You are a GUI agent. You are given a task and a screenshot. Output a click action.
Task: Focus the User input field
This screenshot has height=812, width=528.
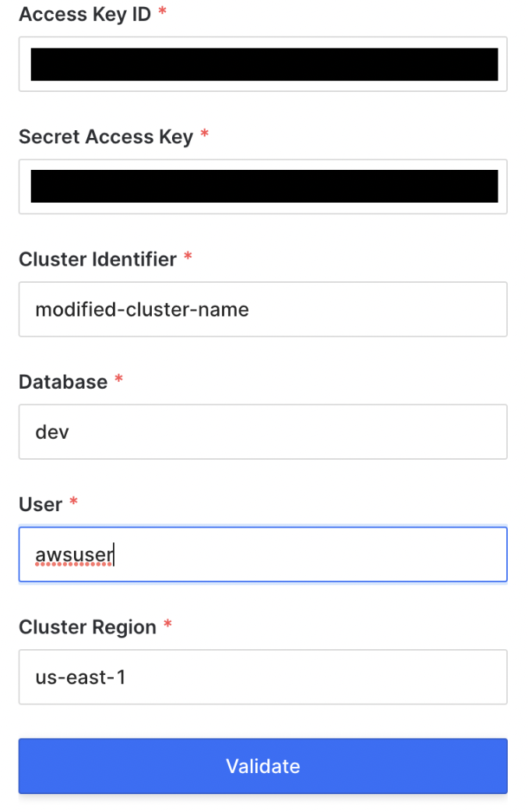[x=263, y=554]
